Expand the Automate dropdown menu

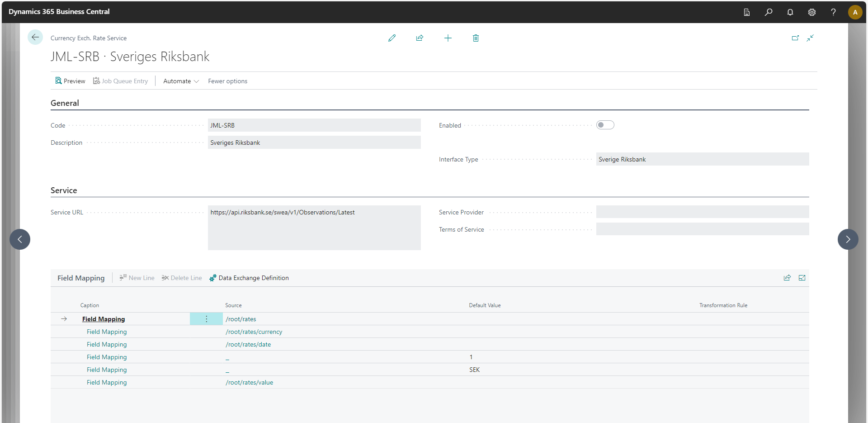(181, 81)
